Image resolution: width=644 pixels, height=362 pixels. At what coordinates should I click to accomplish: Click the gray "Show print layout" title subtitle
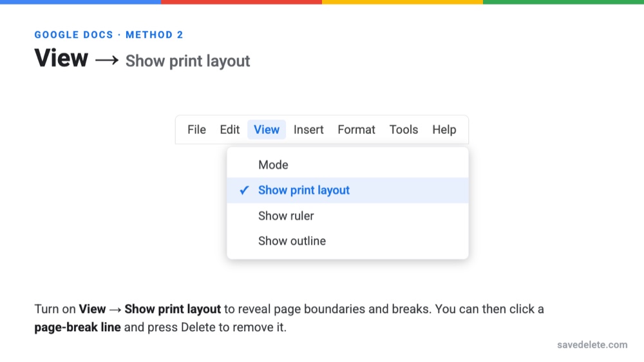coord(187,61)
